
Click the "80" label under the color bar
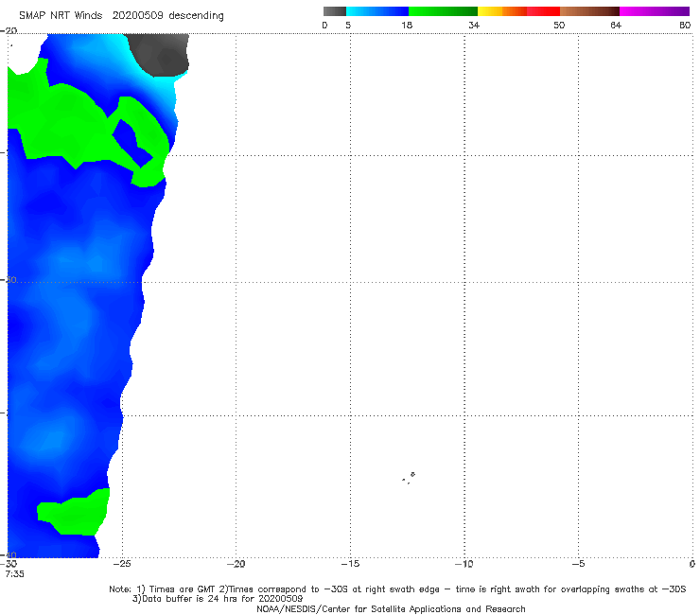(685, 25)
